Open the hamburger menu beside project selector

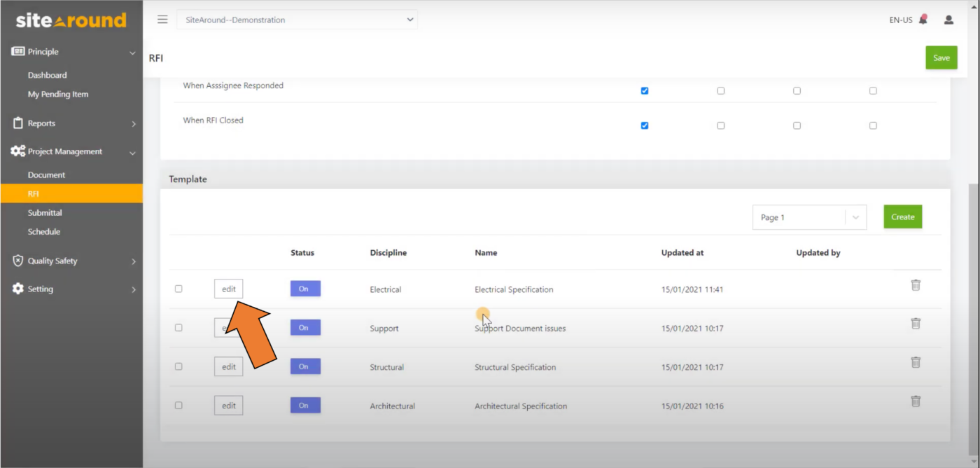pos(162,19)
